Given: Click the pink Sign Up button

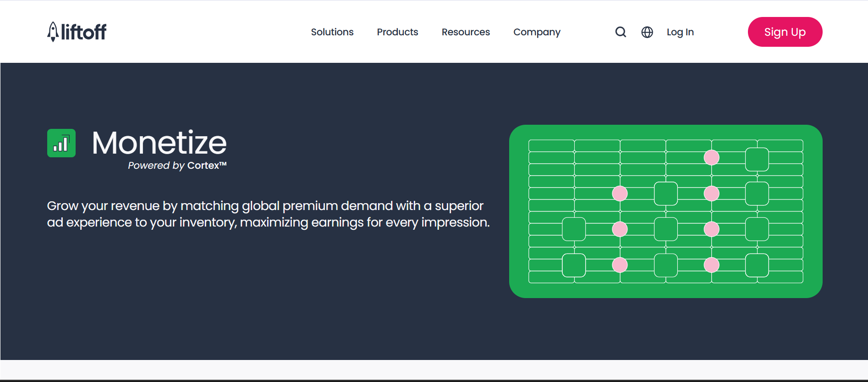Looking at the screenshot, I should 785,32.
